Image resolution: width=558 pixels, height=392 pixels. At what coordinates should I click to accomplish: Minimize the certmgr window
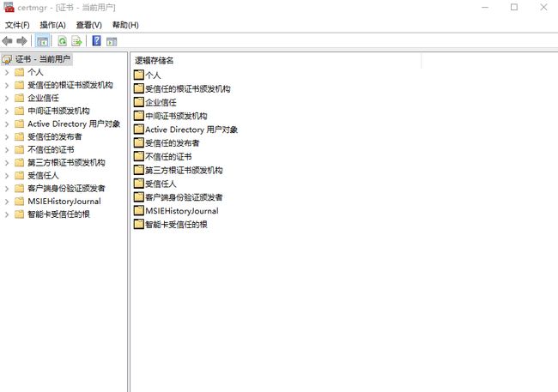pos(485,7)
